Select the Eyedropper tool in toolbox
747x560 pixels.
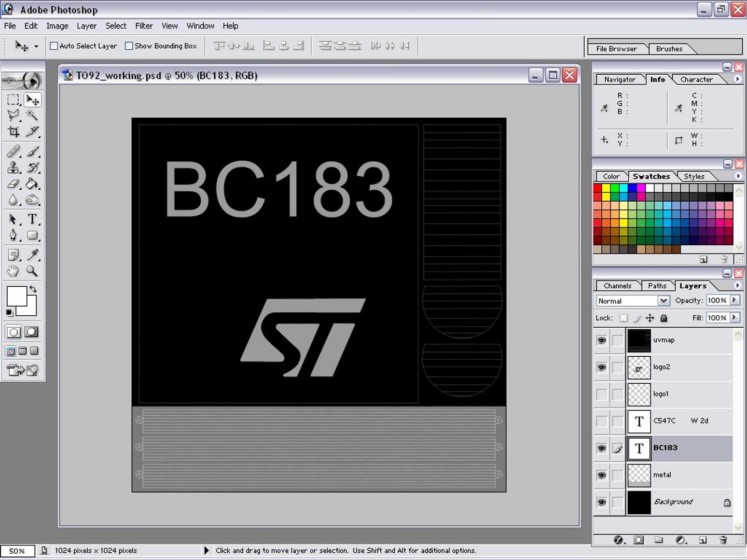(x=32, y=255)
